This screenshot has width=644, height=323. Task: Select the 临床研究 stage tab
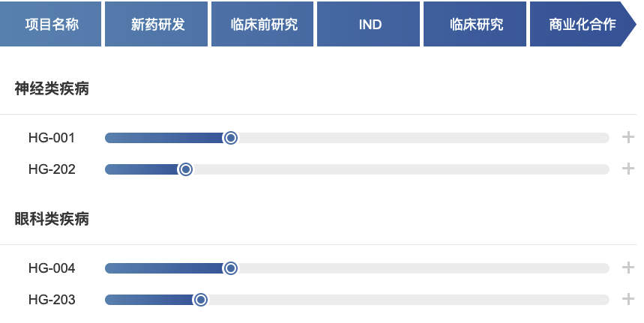[x=477, y=24]
